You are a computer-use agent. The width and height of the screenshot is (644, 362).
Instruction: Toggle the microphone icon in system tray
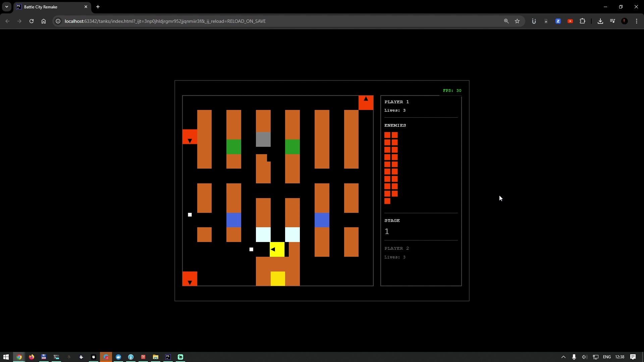[x=574, y=357]
